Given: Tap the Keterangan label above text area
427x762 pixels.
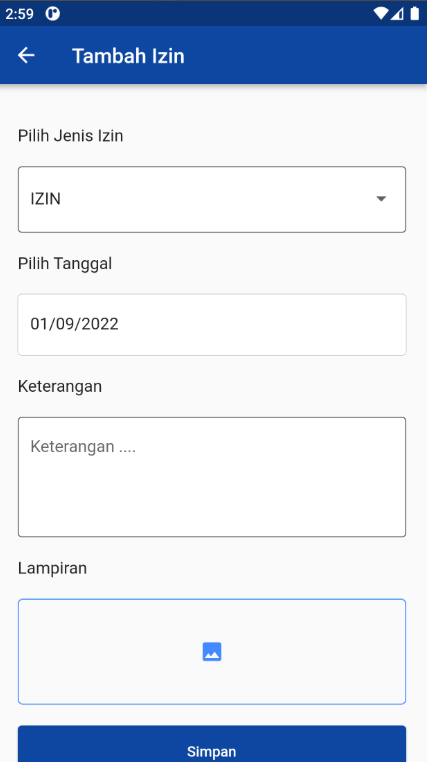Looking at the screenshot, I should pyautogui.click(x=60, y=387).
